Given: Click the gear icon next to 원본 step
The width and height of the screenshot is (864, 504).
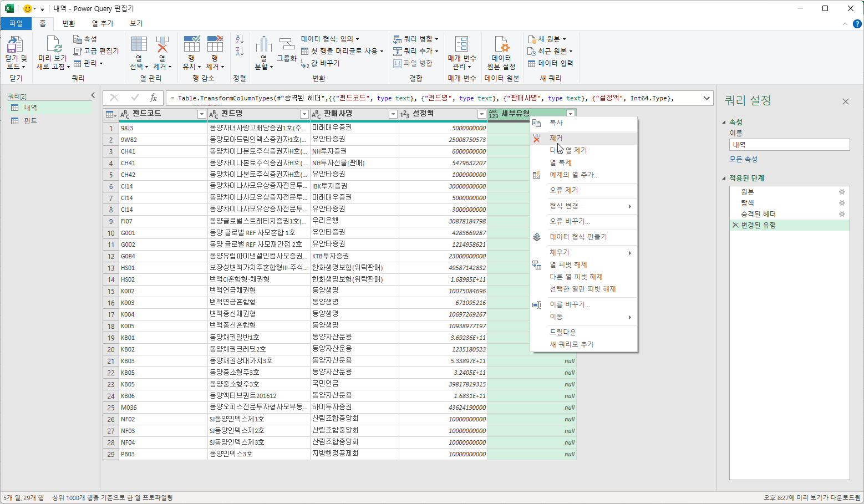Looking at the screenshot, I should 842,192.
